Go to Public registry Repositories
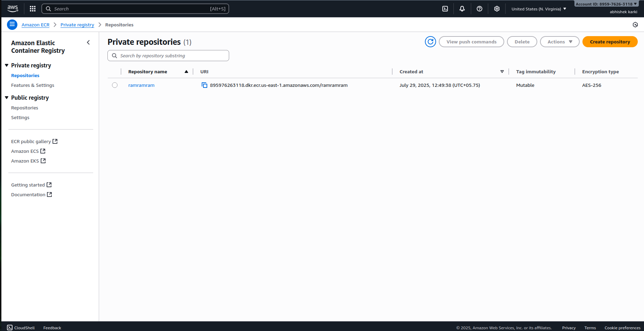 [25, 108]
